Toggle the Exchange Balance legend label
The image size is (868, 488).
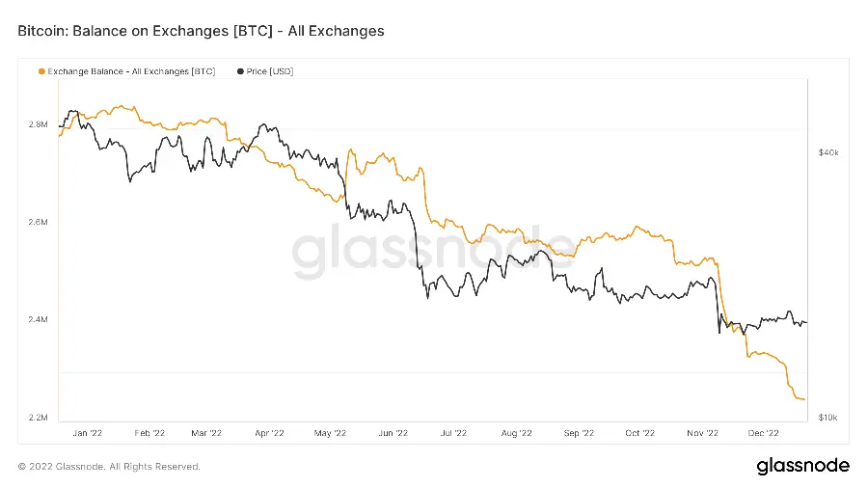point(131,71)
